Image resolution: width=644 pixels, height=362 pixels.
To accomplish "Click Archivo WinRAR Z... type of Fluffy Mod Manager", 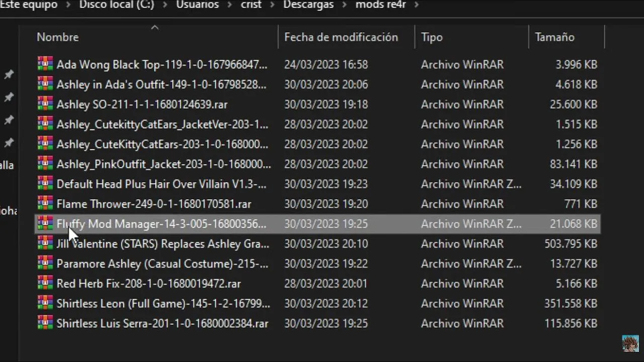I will click(471, 224).
